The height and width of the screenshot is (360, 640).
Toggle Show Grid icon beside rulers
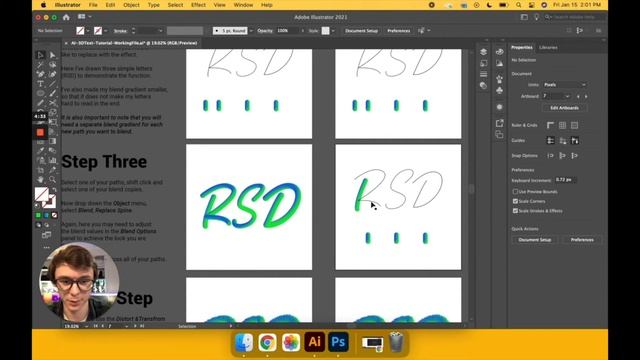562,125
